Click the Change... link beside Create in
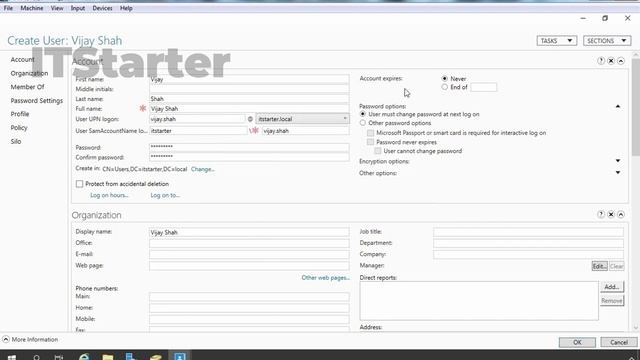 (203, 169)
